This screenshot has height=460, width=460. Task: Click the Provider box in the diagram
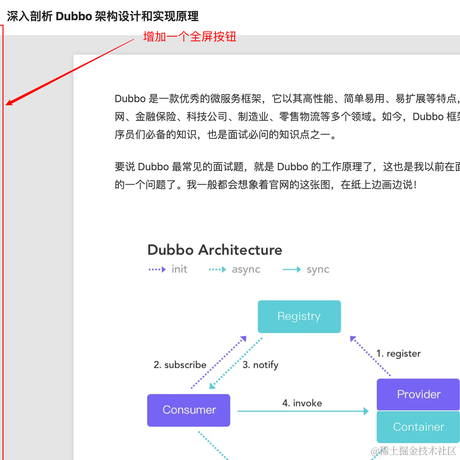pyautogui.click(x=418, y=394)
